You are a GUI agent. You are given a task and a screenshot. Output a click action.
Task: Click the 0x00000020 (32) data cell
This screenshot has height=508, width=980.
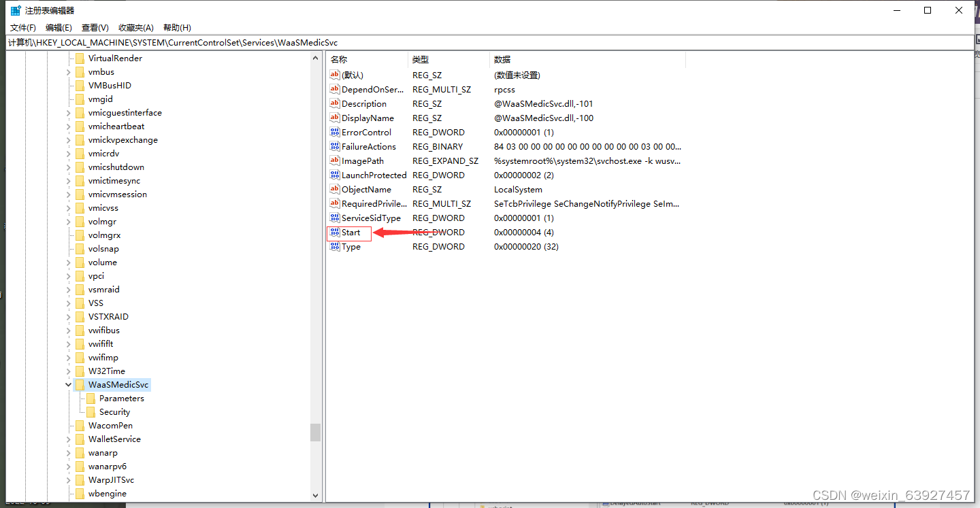(x=526, y=247)
